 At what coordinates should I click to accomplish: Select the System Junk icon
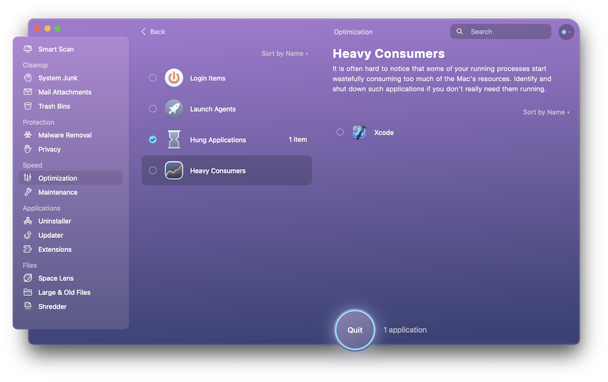click(28, 78)
